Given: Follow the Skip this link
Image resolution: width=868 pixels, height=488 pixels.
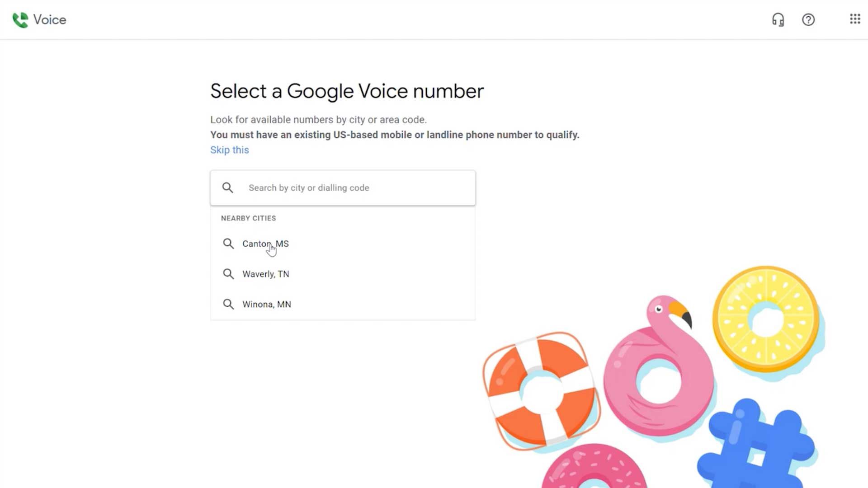Looking at the screenshot, I should [x=229, y=150].
